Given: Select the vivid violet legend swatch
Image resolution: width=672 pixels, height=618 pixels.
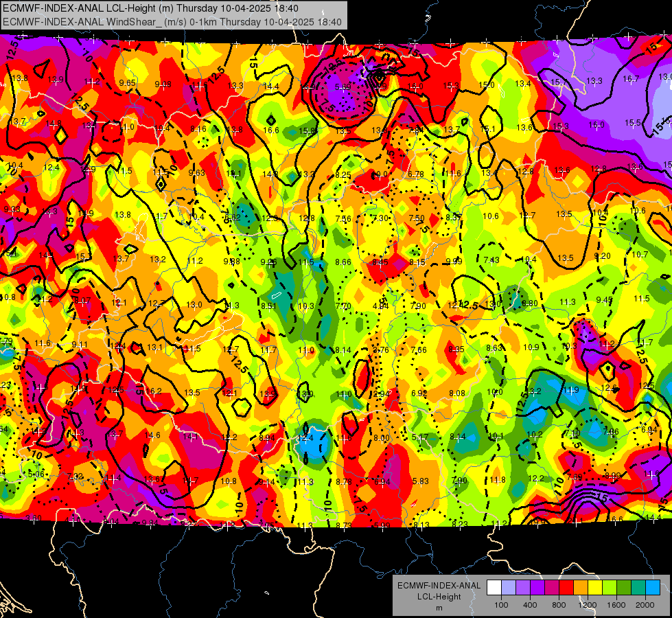Looking at the screenshot, I should pyautogui.click(x=537, y=588).
